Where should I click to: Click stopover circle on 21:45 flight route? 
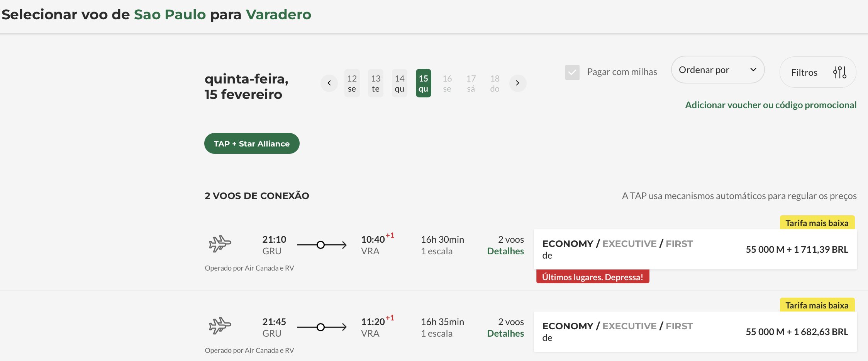pos(320,327)
